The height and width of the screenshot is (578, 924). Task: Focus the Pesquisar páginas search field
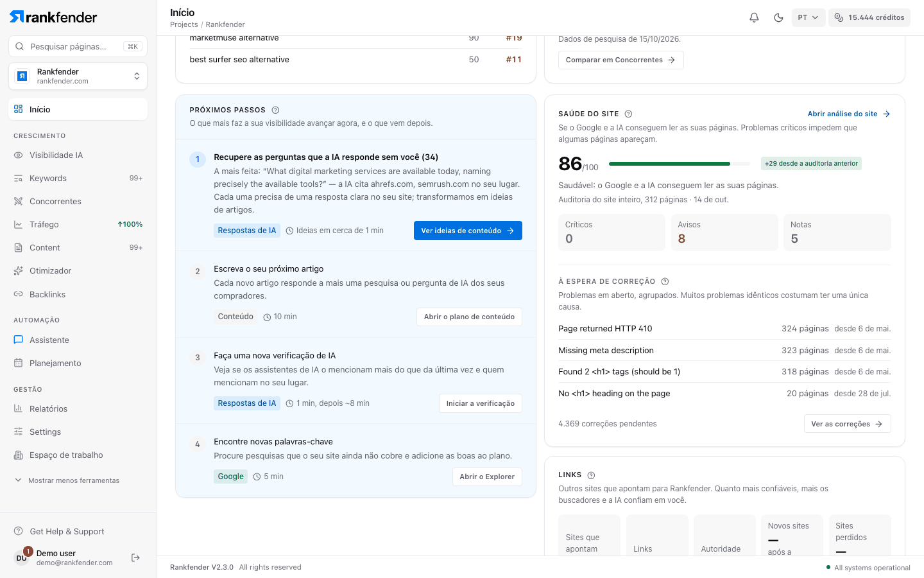78,46
